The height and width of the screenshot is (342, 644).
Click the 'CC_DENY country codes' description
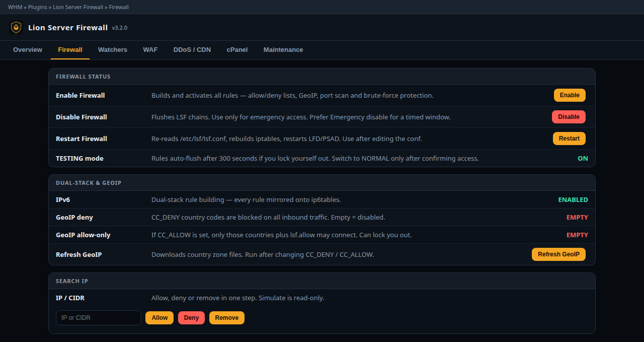[x=268, y=217]
